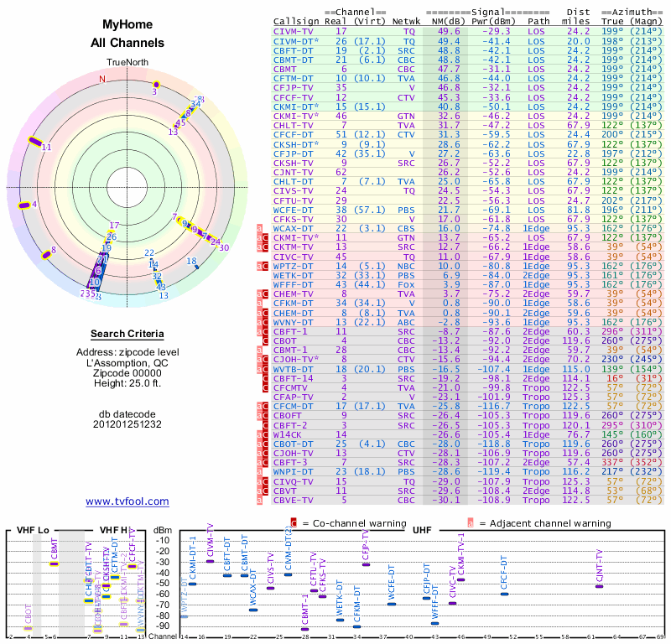Click the VHF Lo chart heading
The height and width of the screenshot is (644, 671).
point(33,530)
